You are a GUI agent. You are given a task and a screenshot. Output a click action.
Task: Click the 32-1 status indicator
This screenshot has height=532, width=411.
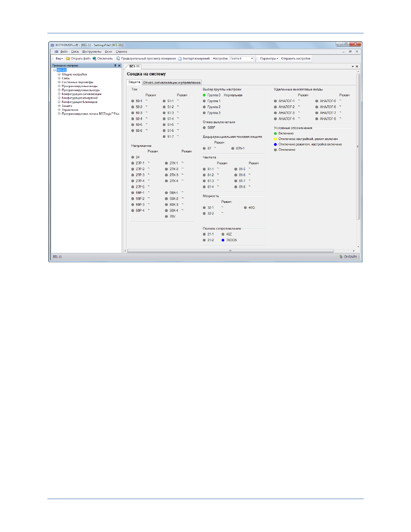(x=204, y=208)
